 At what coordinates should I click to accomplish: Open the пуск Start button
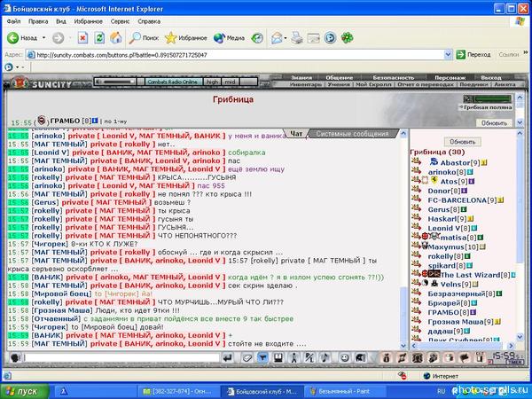(x=24, y=391)
